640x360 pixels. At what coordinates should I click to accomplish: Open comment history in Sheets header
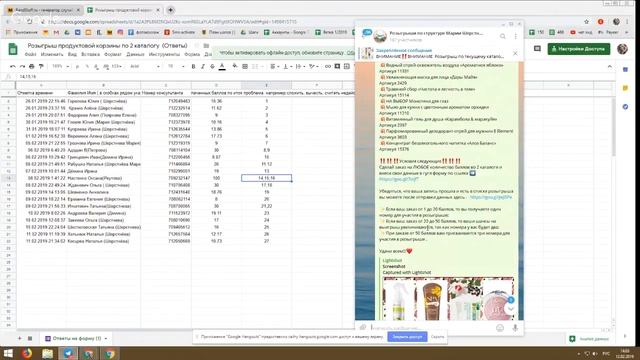tap(537, 49)
